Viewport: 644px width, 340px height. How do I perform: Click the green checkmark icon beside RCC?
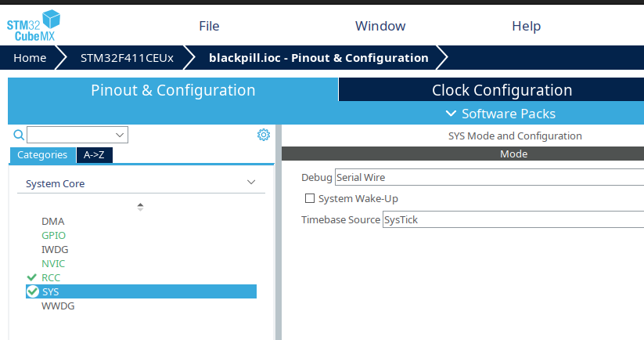pos(31,277)
